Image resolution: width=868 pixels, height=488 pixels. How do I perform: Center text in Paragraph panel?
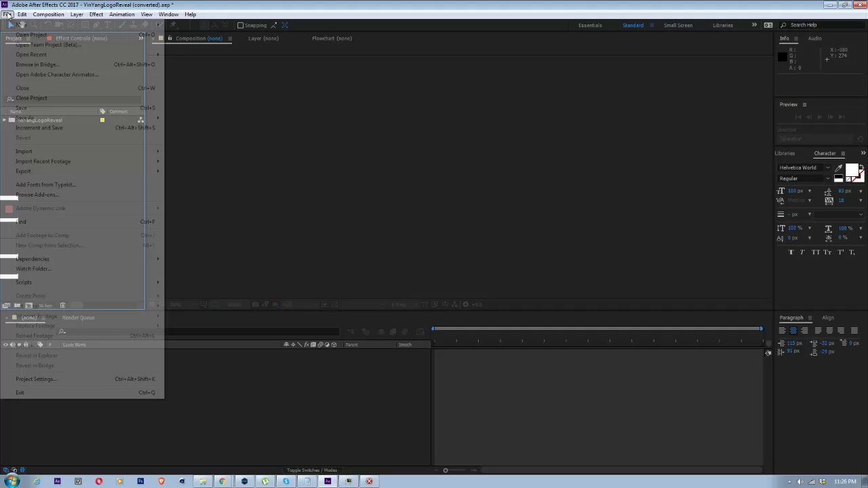click(x=793, y=331)
